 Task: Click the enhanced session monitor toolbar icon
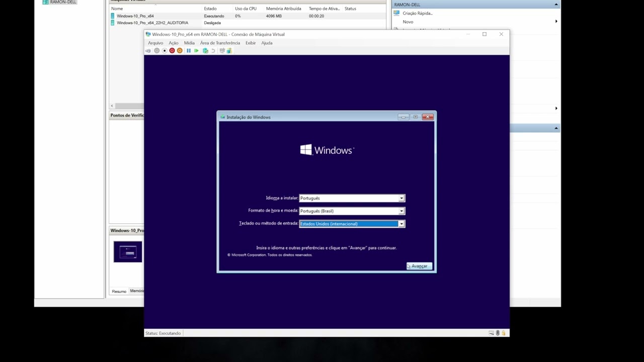click(222, 51)
